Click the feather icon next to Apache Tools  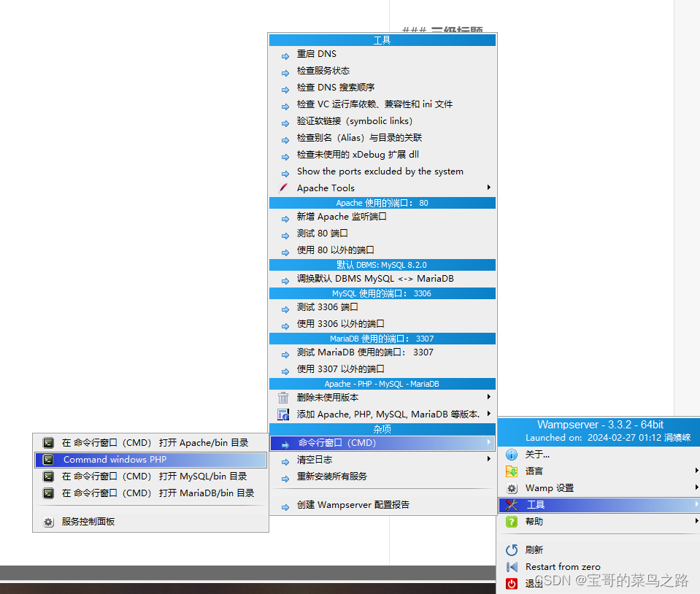283,188
